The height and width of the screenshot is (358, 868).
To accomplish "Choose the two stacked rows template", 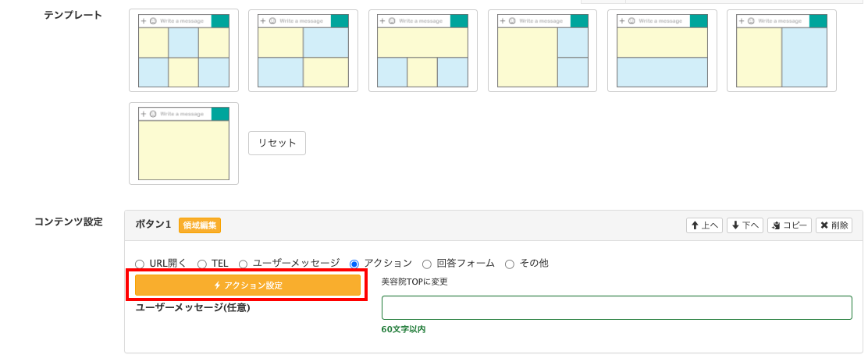I will click(662, 51).
